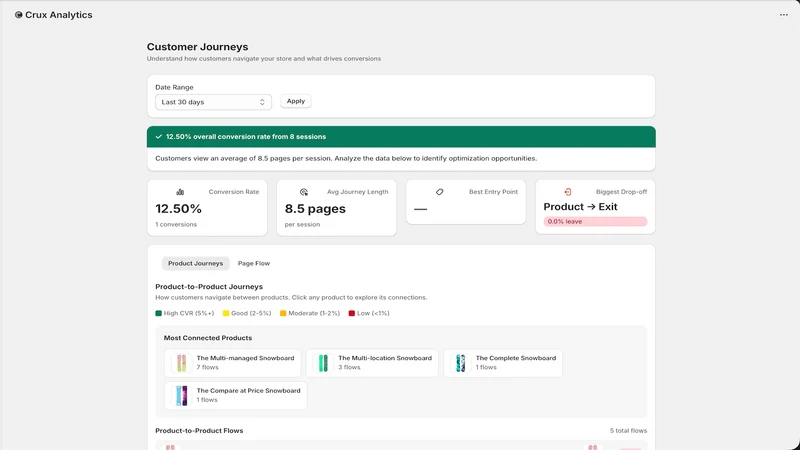
Task: Click the Most Connected Products heading
Action: tap(208, 338)
